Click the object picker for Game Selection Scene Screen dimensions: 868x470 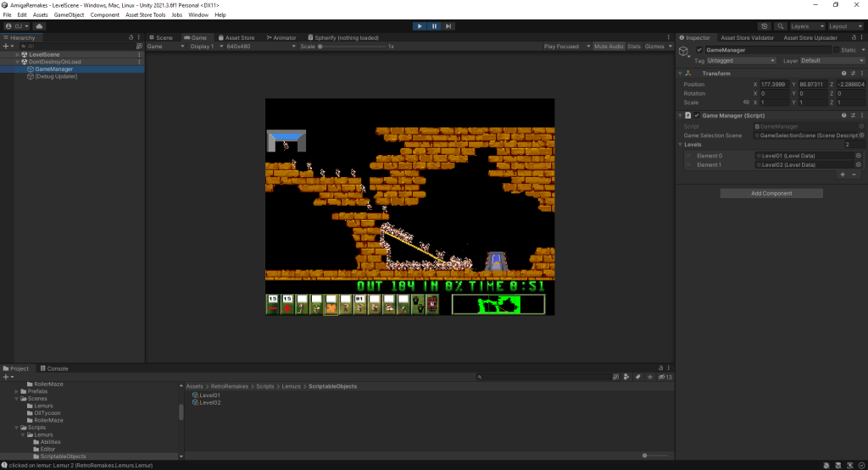(x=861, y=135)
